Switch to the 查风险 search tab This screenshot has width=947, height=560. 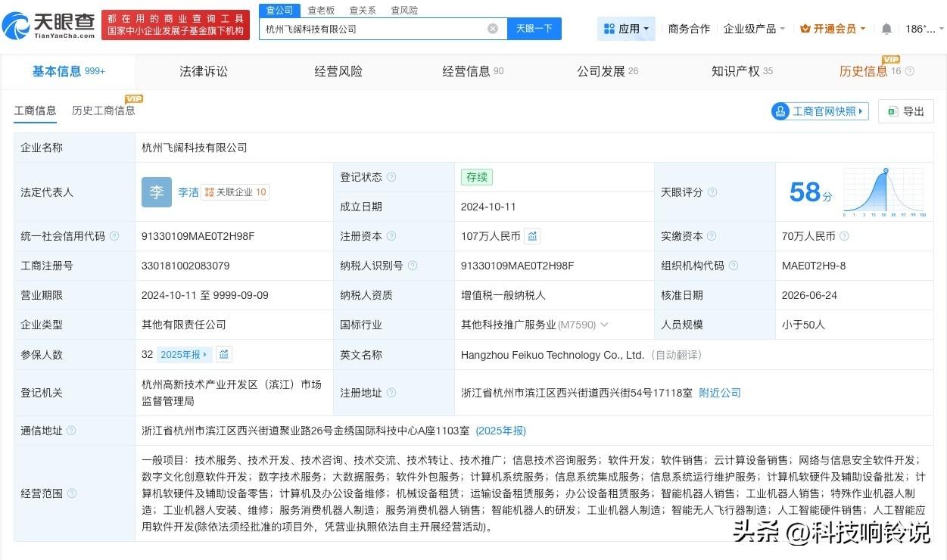[x=404, y=11]
